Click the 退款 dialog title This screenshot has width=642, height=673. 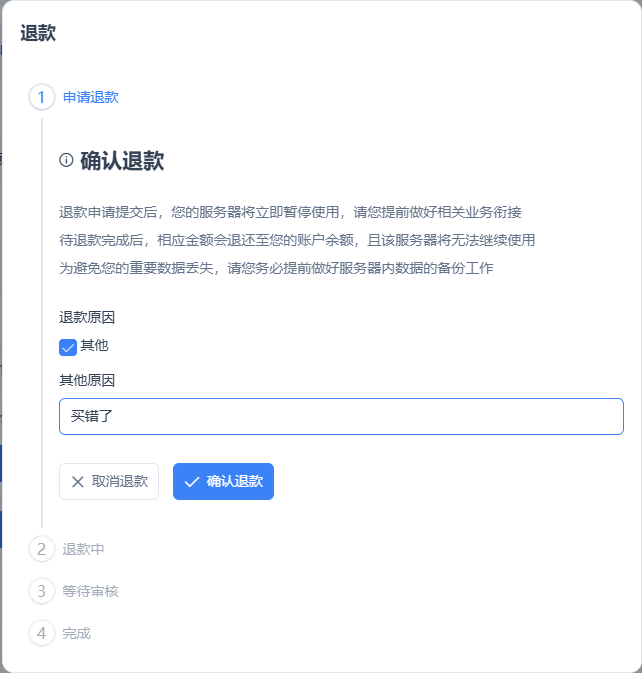coord(38,33)
